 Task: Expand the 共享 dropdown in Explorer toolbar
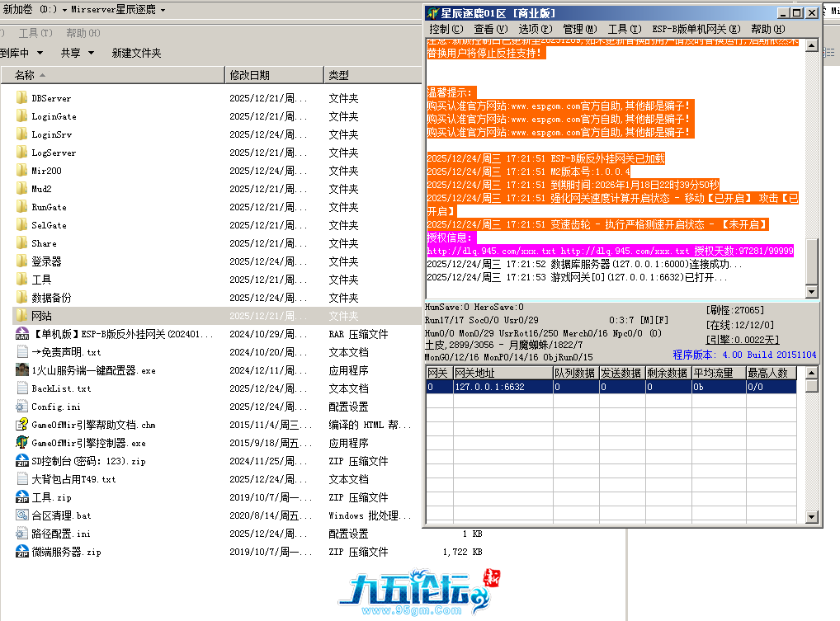(x=77, y=53)
